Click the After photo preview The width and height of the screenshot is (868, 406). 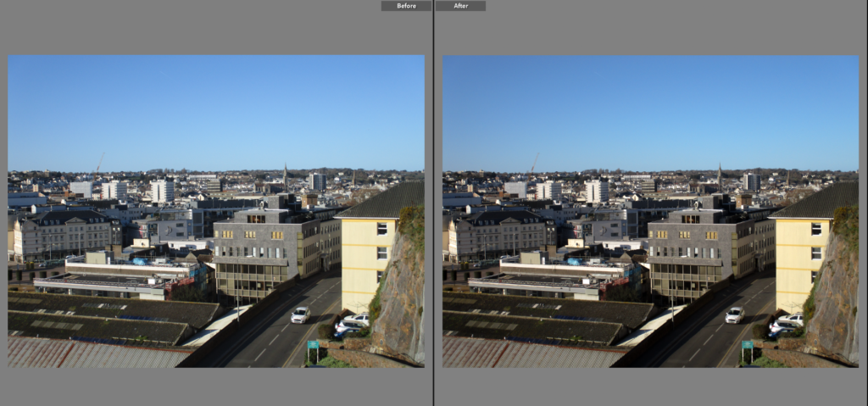[650, 211]
